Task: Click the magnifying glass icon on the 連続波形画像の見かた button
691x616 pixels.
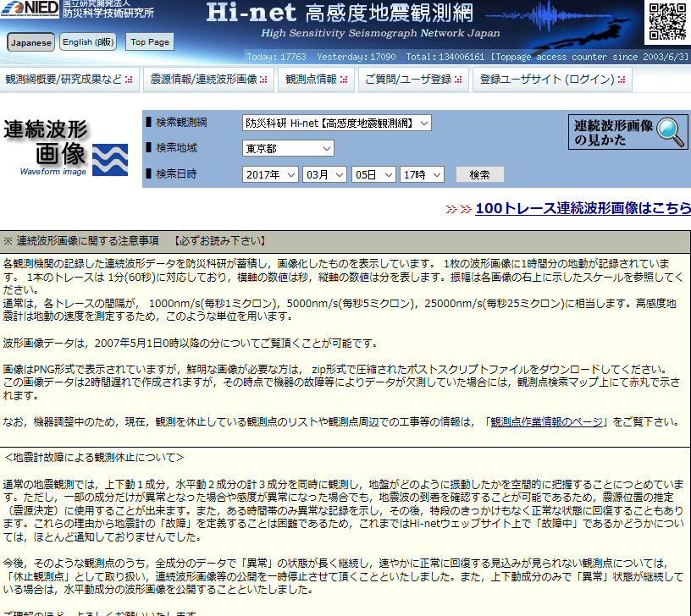Action: click(671, 132)
